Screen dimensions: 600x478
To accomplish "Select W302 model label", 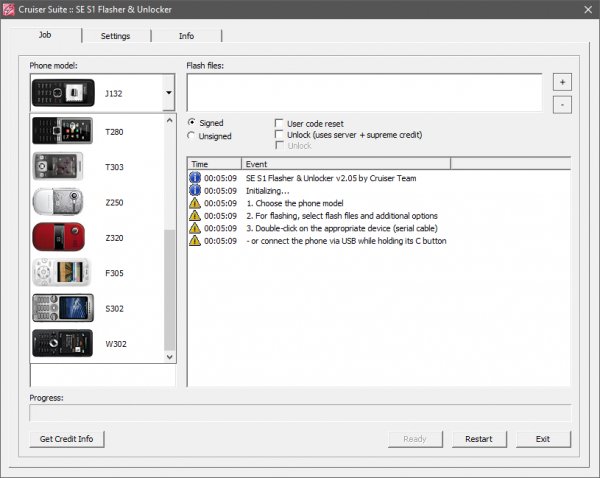I will click(116, 344).
